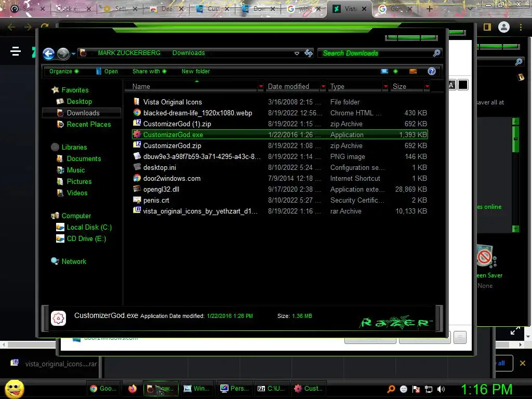This screenshot has width=532, height=399.
Task: Click Start button smiley face
Action: coord(14,389)
